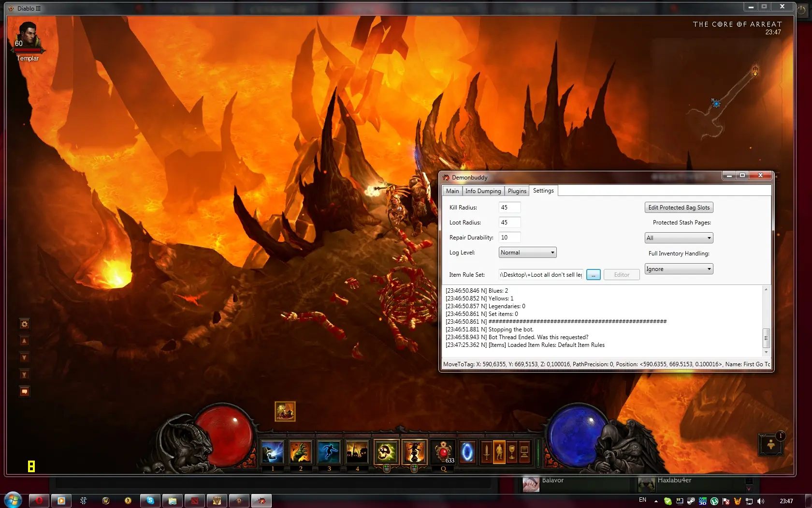Open Skills menu via sword icon

pyautogui.click(x=487, y=452)
